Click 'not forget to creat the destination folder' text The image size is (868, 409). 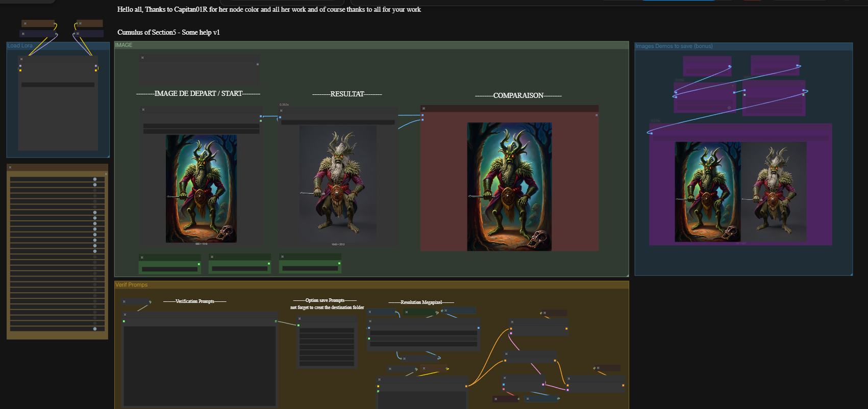327,308
